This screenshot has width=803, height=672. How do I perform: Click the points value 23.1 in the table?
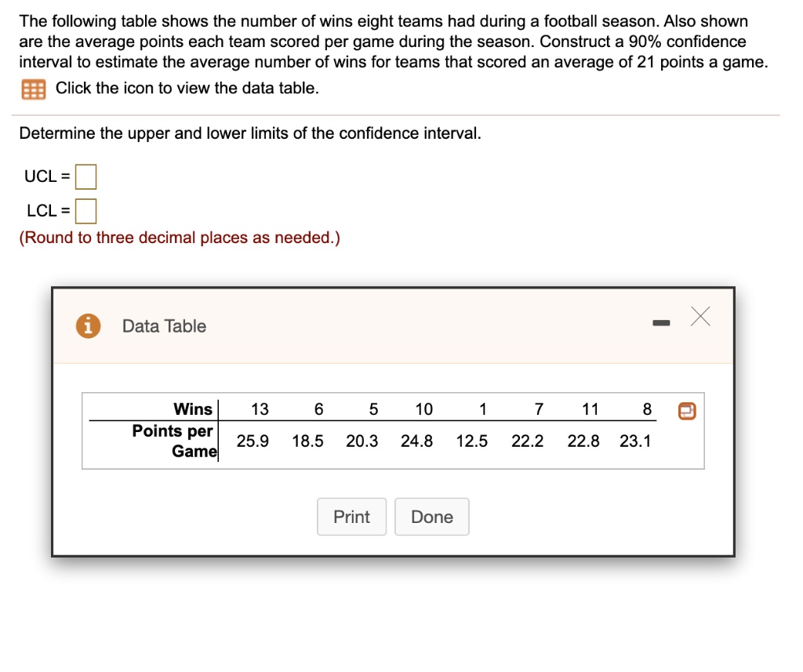(637, 441)
